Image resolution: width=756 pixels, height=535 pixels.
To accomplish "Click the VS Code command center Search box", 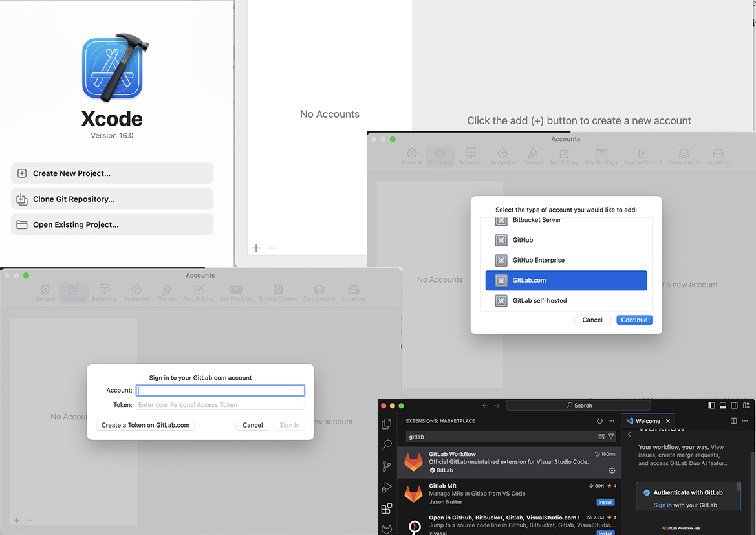I will click(x=578, y=405).
